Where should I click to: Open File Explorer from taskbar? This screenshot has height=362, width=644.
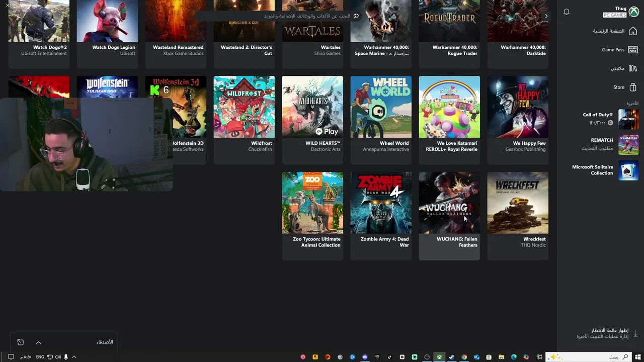click(501, 357)
